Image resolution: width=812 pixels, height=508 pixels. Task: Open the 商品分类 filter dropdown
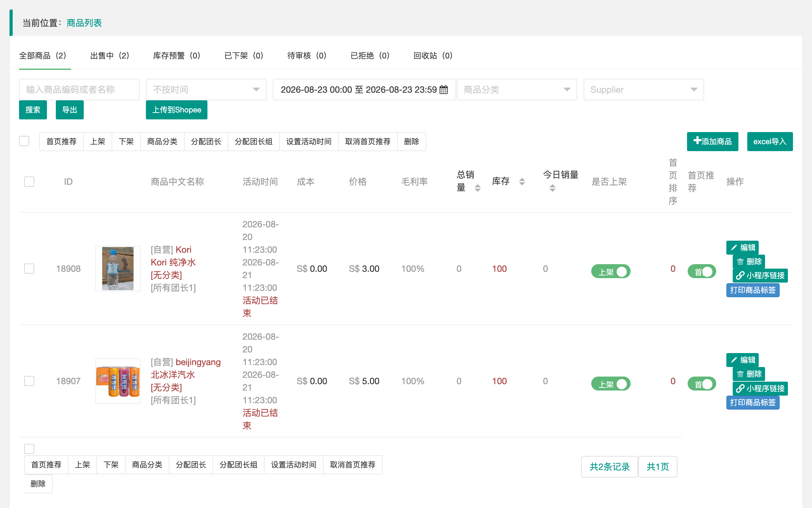pyautogui.click(x=517, y=90)
